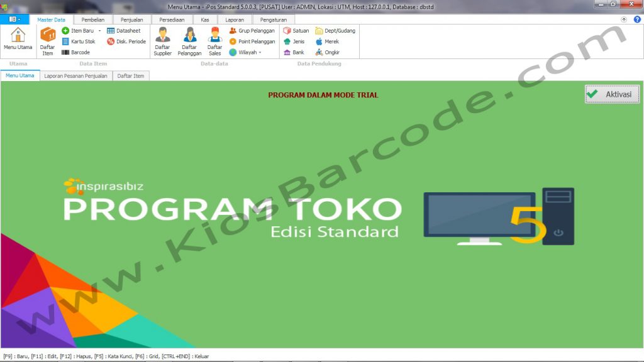644x362 pixels.
Task: Open Grup Pelanggan
Action: point(252,31)
